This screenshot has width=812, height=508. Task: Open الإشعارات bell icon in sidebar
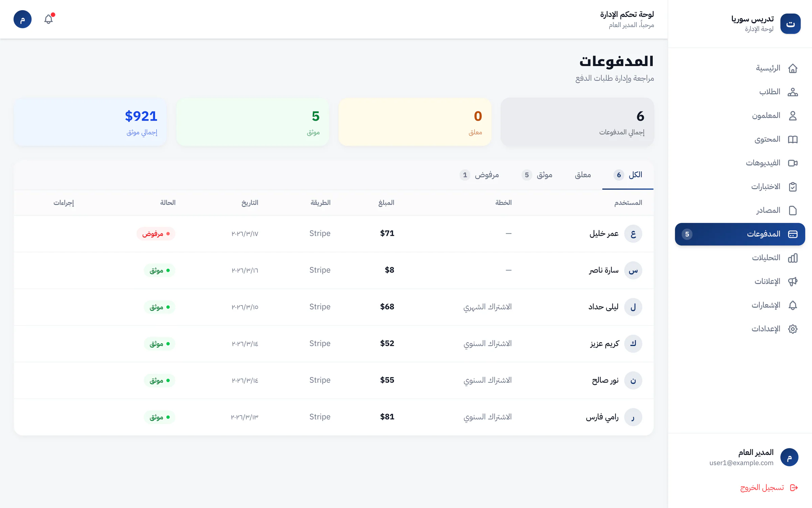click(793, 305)
